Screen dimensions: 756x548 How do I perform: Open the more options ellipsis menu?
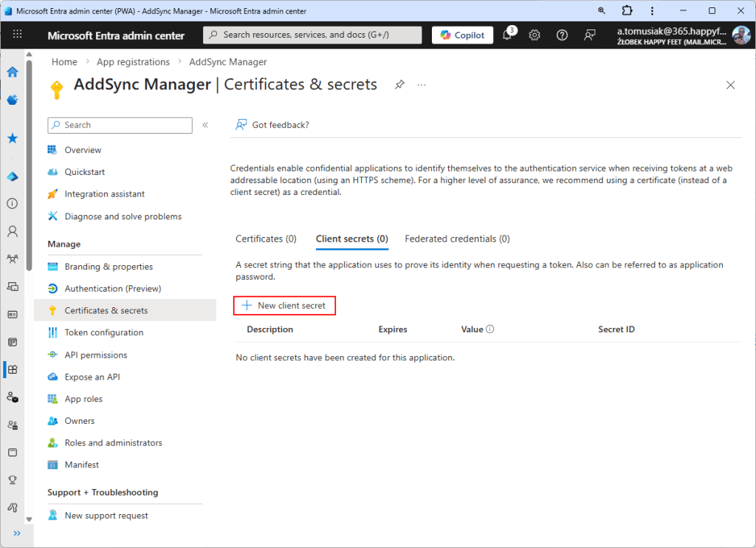(x=422, y=85)
